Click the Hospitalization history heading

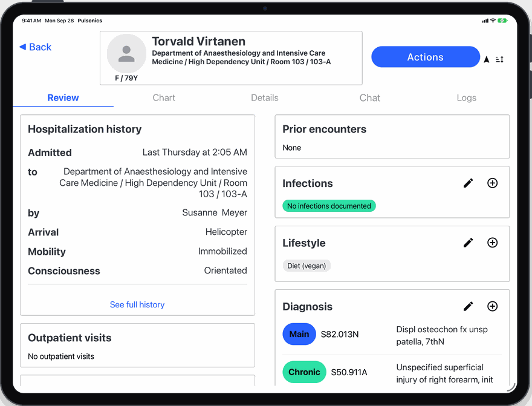(85, 129)
